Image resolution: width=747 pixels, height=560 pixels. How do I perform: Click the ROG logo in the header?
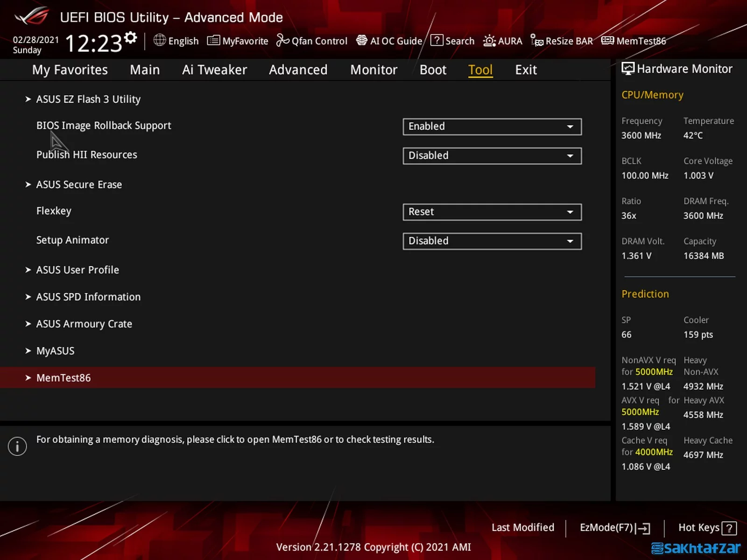pos(32,16)
